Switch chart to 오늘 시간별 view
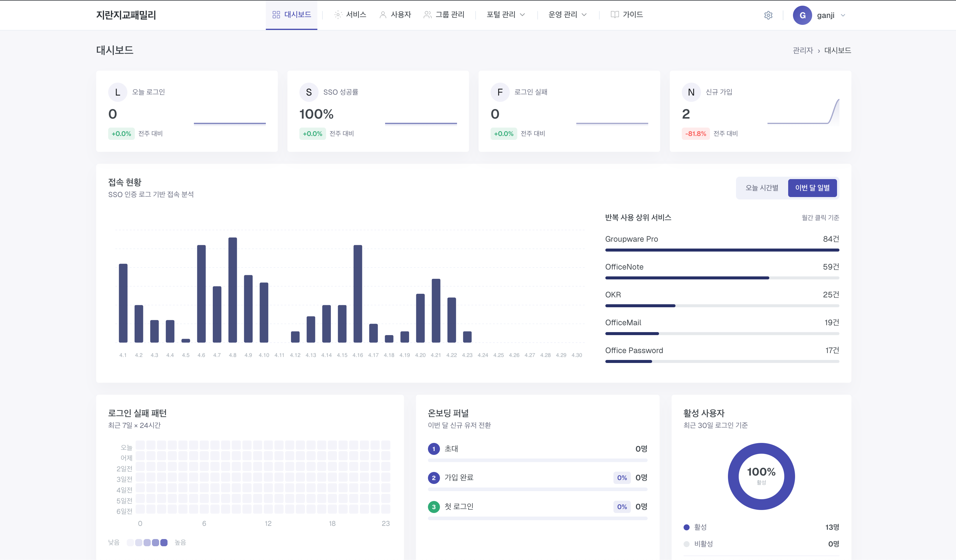 coord(762,188)
